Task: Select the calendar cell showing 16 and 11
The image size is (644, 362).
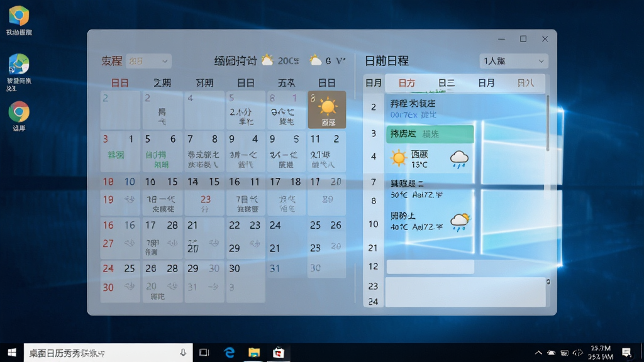Action: point(245,182)
